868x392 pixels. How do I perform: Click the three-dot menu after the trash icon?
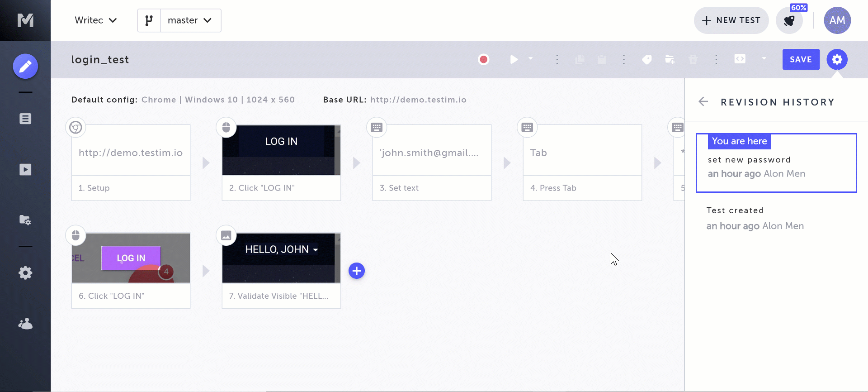(716, 59)
